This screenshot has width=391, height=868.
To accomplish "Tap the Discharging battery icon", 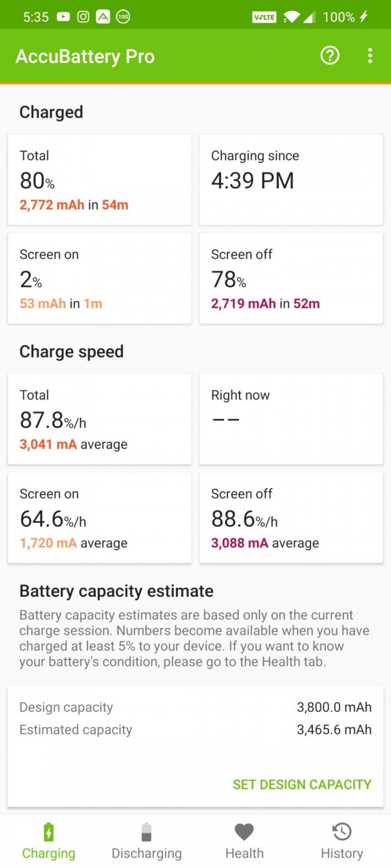I will [147, 831].
